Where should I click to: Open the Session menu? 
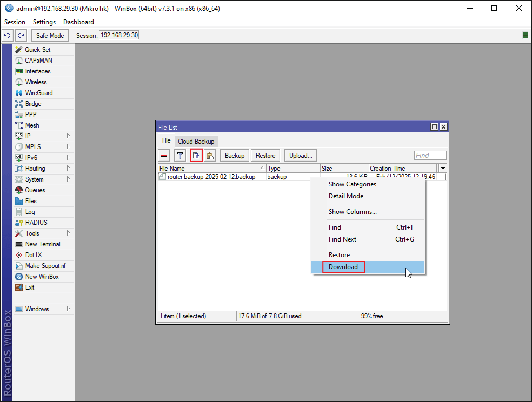(14, 22)
